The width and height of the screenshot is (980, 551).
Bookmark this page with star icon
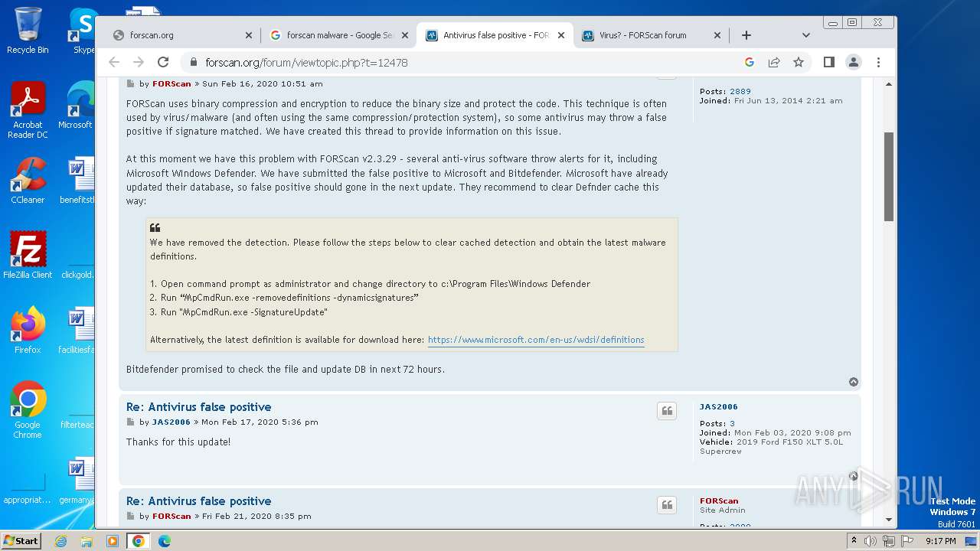799,62
